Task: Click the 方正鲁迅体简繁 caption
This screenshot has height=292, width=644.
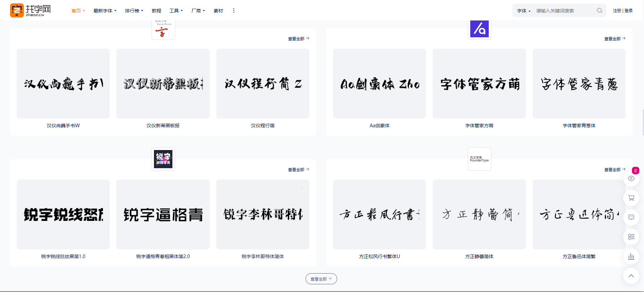Action: 579,256
